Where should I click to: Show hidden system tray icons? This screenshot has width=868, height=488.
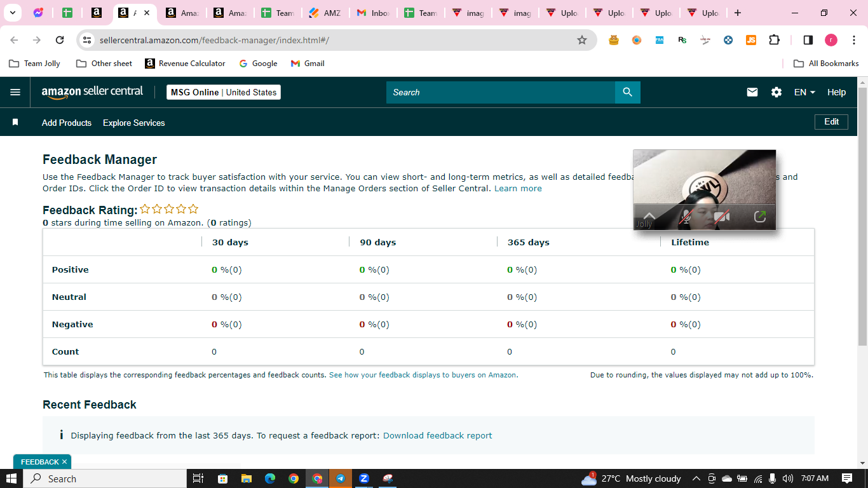(x=696, y=478)
